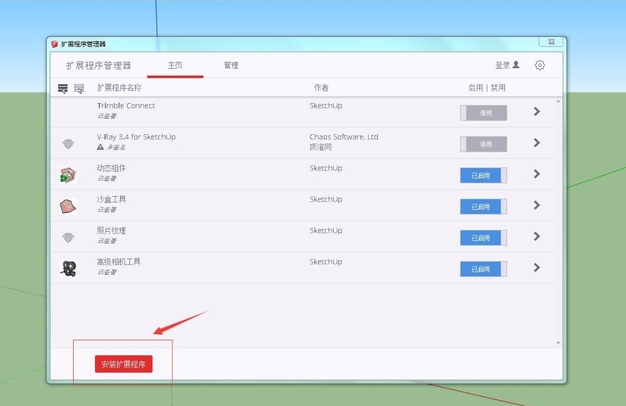Expand V-Ray 3.4 details chevron
The image size is (626, 406).
pyautogui.click(x=537, y=143)
